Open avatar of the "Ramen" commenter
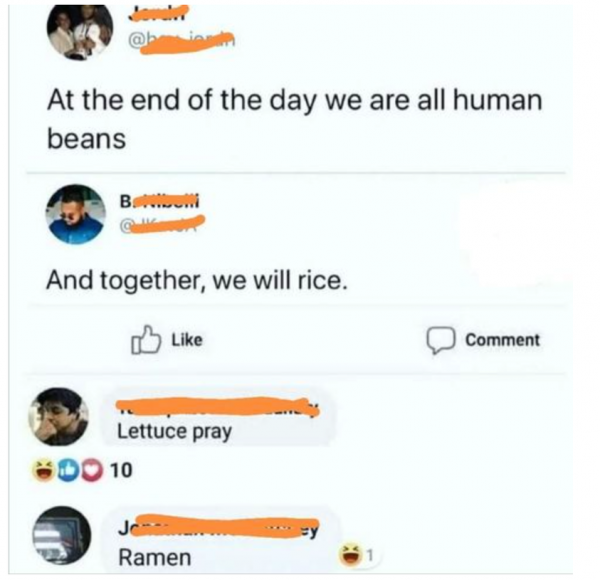Screen dimensions: 600x580 pyautogui.click(x=63, y=539)
